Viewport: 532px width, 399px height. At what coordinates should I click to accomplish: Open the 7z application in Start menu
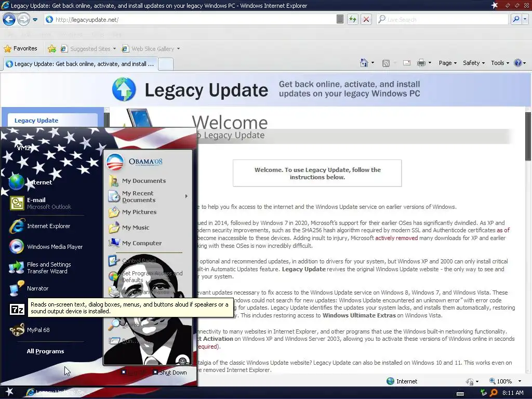pos(17,309)
